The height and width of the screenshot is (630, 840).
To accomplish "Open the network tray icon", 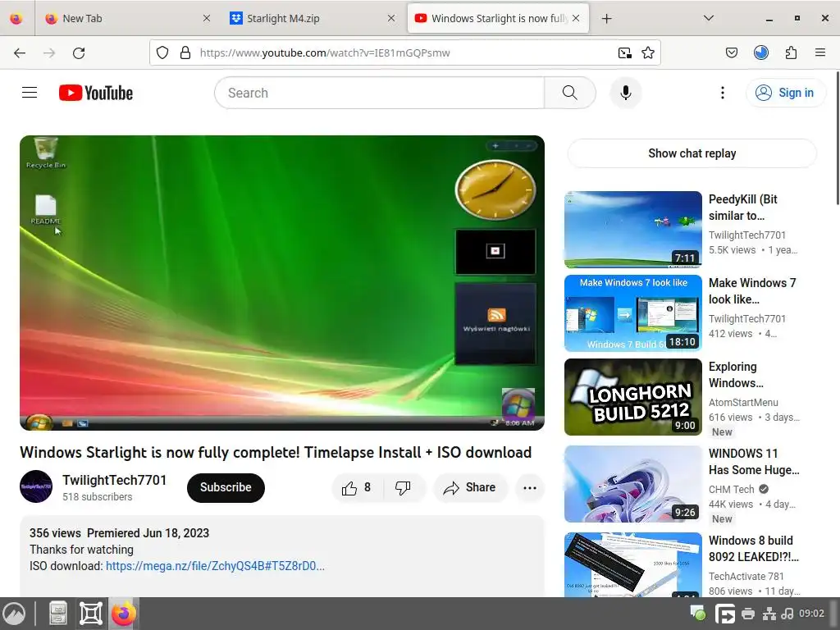I will click(x=769, y=614).
